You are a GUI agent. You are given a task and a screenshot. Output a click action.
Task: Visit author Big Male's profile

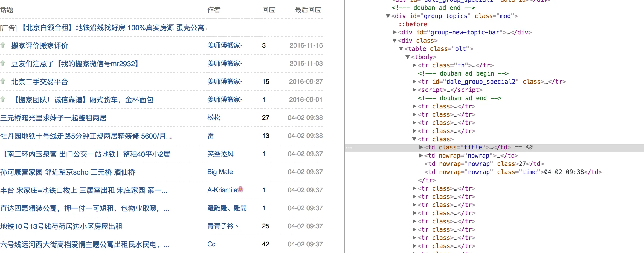coord(220,172)
